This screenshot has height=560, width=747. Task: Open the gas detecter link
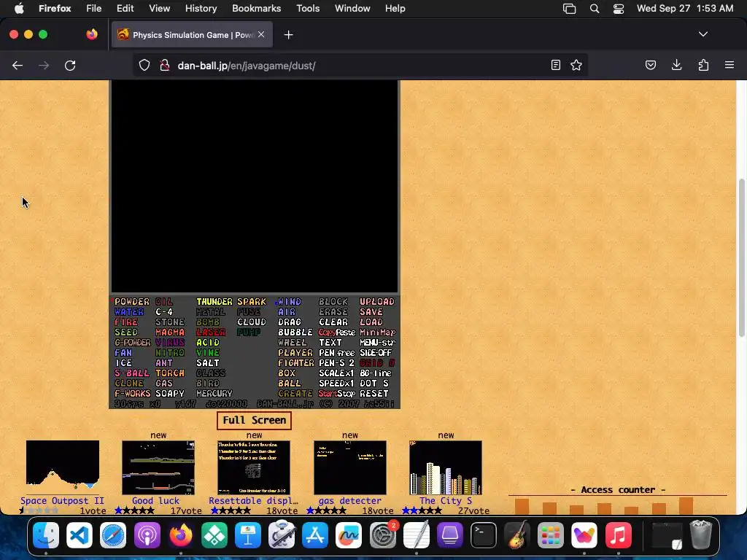click(x=349, y=500)
